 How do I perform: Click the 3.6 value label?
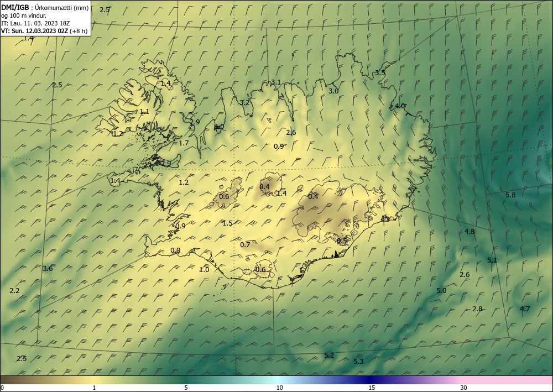pos(48,269)
